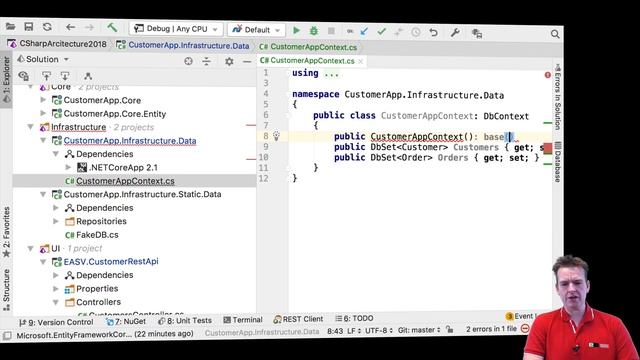Viewport: 640px width, 360px height.
Task: Click the LF line separator selector
Action: [x=353, y=331]
